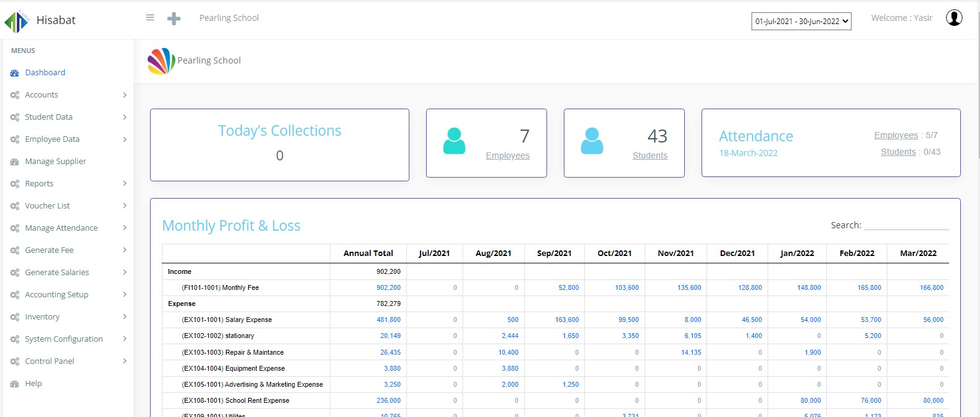
Task: Click the blue student person icon
Action: pyautogui.click(x=592, y=141)
